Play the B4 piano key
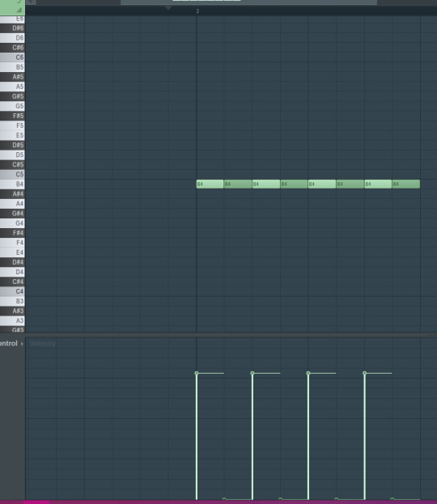 point(12,184)
